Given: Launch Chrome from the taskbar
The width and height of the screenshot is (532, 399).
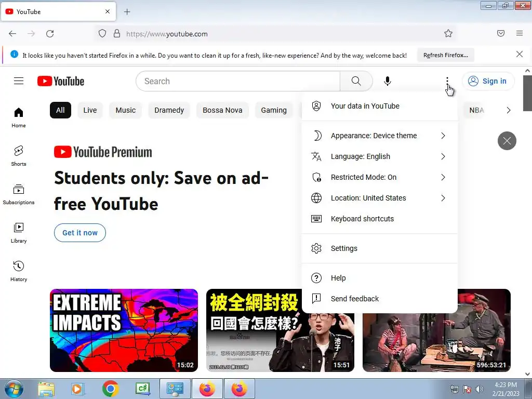Looking at the screenshot, I should [x=110, y=389].
